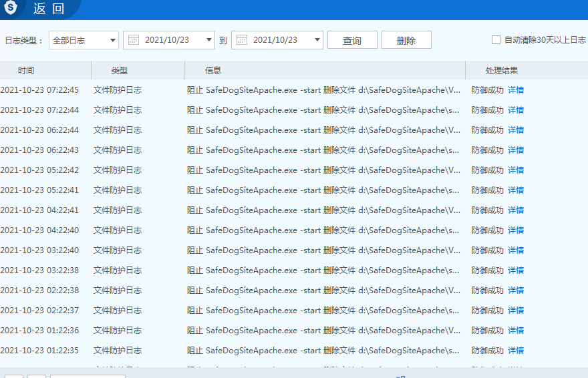Open 详情 for the 01:22:35 log
Screen dimensions: 588x378
(x=516, y=351)
